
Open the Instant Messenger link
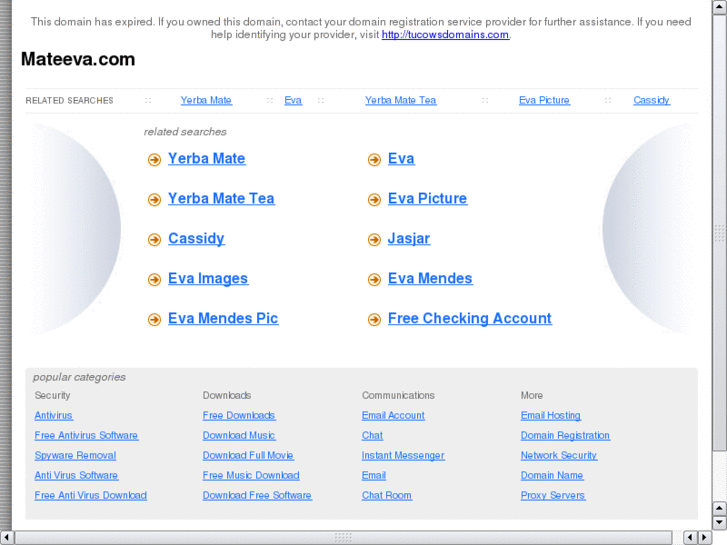coord(403,455)
